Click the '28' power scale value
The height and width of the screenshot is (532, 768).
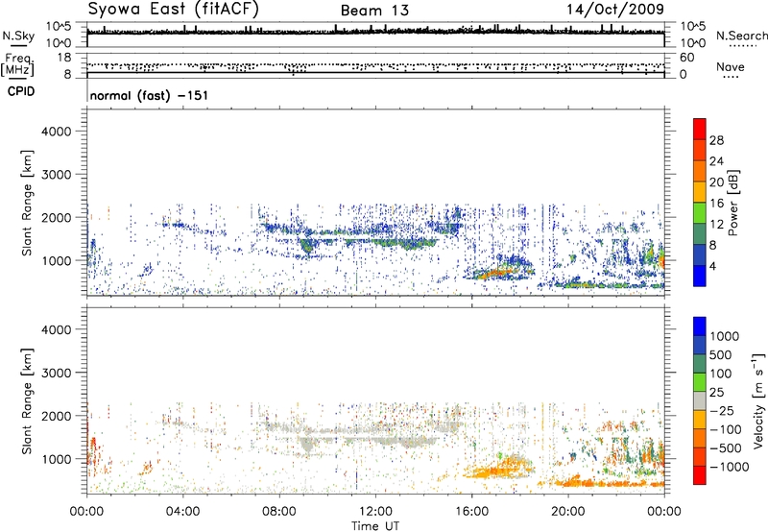click(716, 140)
